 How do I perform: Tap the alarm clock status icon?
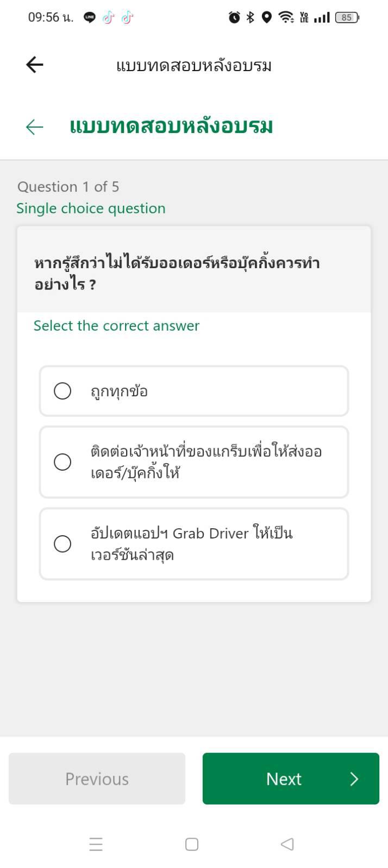click(x=234, y=17)
